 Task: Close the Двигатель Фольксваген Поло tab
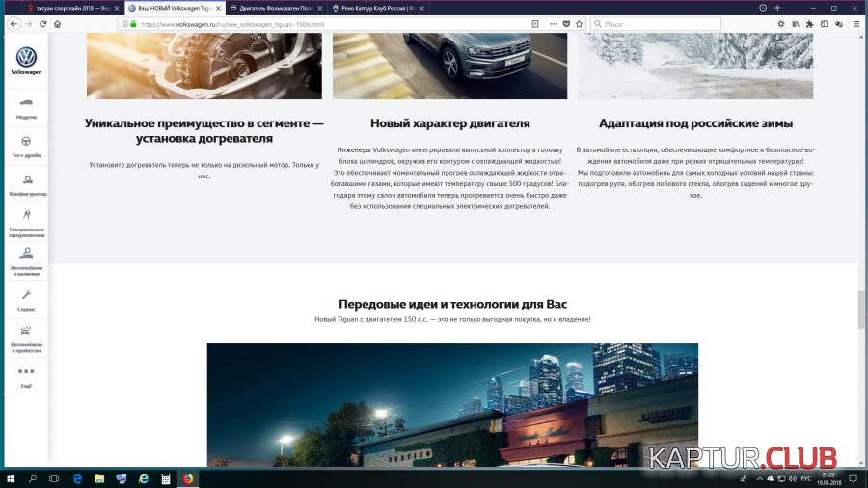click(x=320, y=9)
